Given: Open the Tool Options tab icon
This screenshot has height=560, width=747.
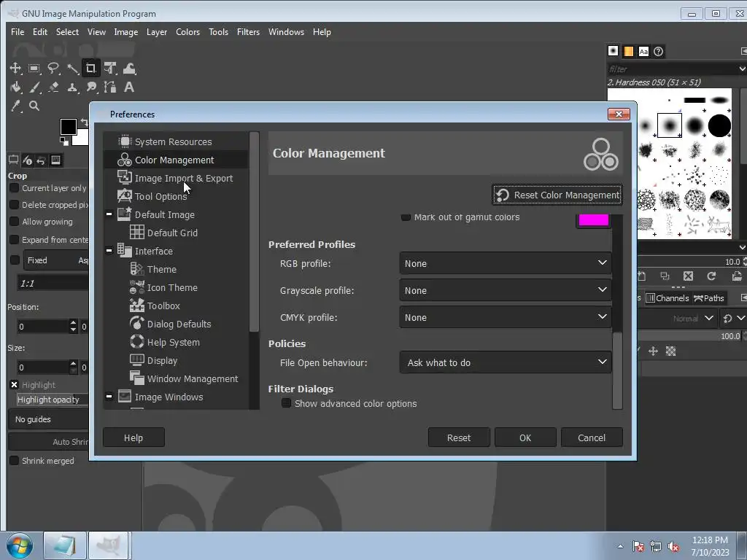Looking at the screenshot, I should point(13,160).
